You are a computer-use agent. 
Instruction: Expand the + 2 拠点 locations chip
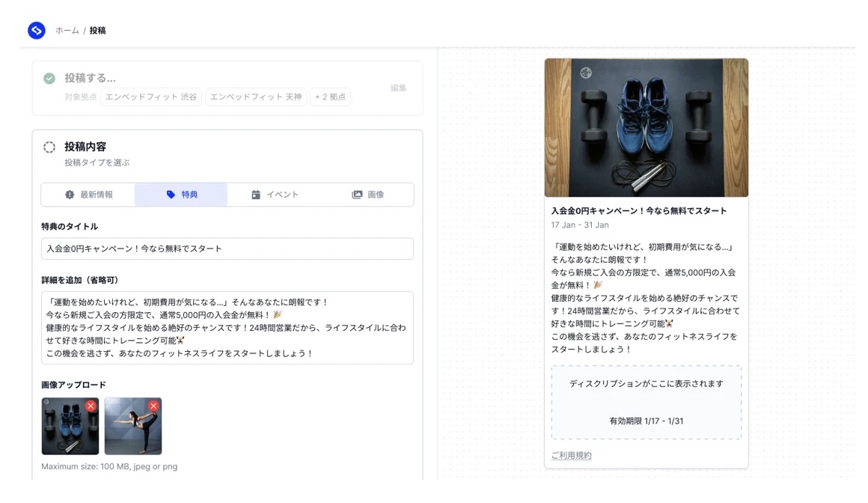[x=330, y=97]
